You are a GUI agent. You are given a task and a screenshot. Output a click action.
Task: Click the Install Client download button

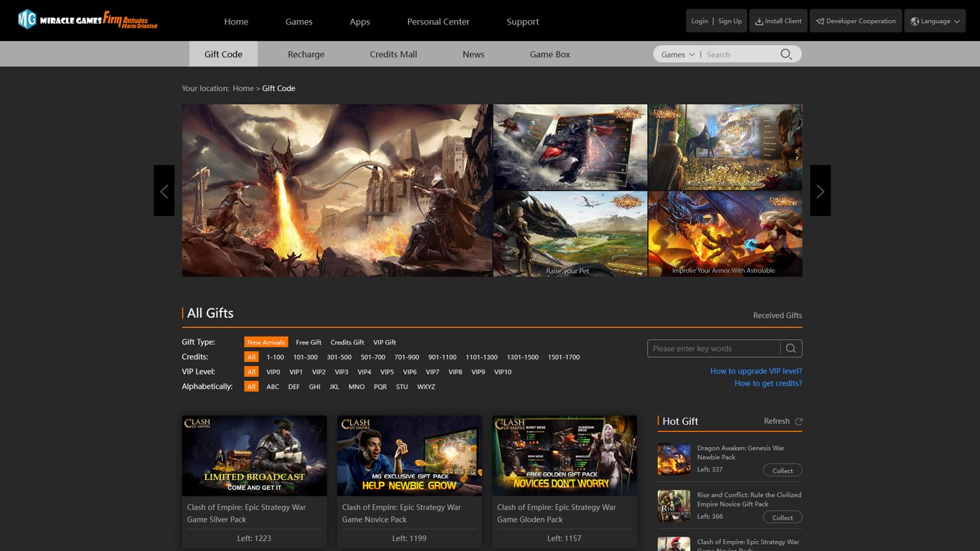coord(778,22)
